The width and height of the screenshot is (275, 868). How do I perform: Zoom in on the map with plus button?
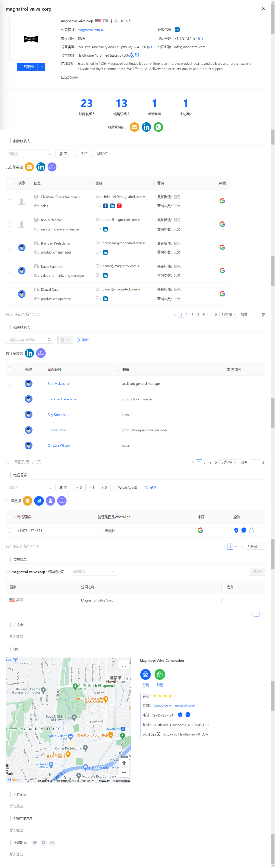pyautogui.click(x=124, y=763)
